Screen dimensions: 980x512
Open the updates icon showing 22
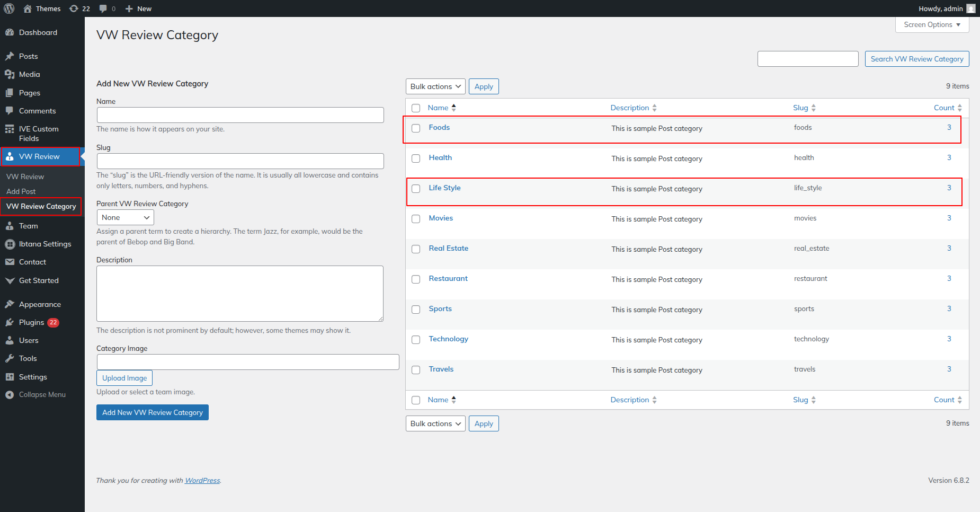click(74, 8)
